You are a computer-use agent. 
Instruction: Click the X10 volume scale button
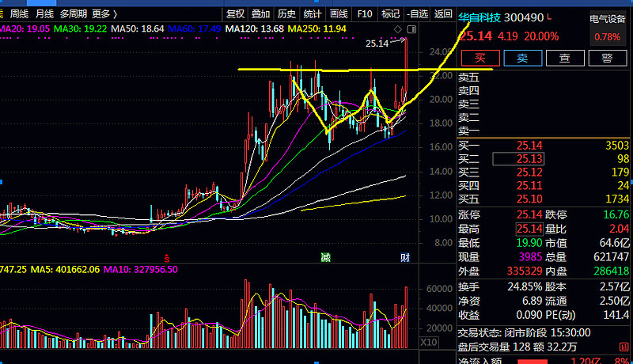click(428, 342)
